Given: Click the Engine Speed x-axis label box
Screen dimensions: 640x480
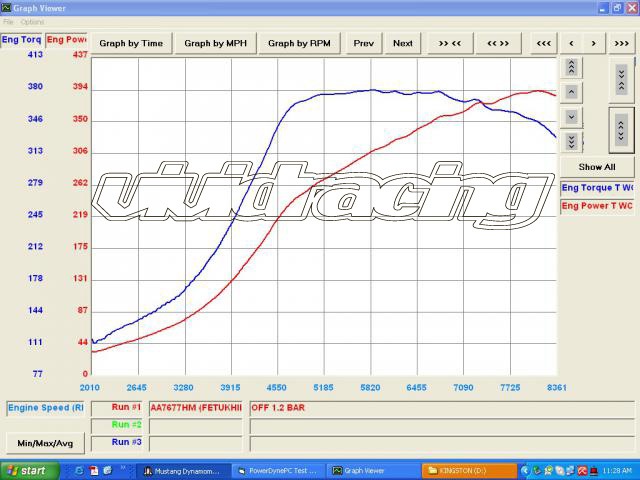Looking at the screenshot, I should tap(45, 408).
